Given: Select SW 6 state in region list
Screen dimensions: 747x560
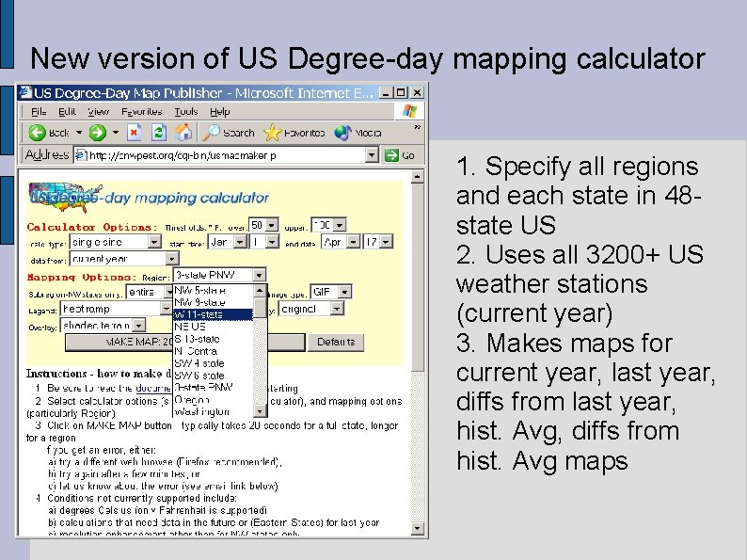Looking at the screenshot, I should [214, 376].
